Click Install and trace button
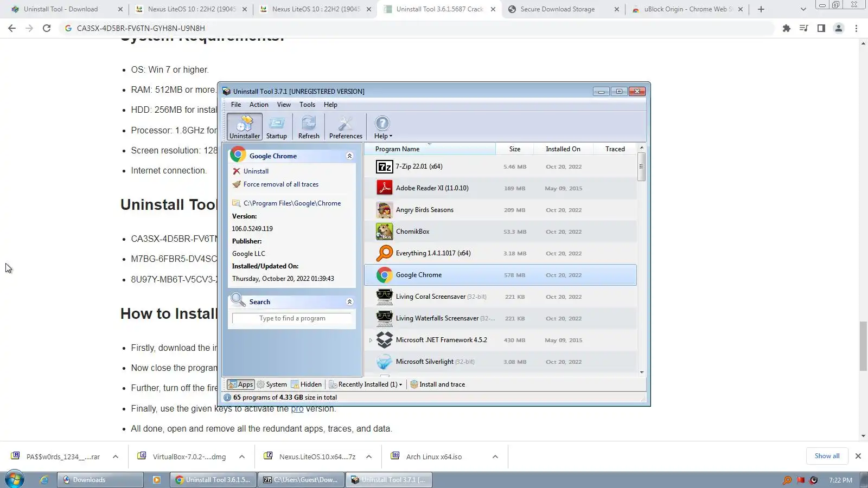This screenshot has height=488, width=868. (438, 384)
